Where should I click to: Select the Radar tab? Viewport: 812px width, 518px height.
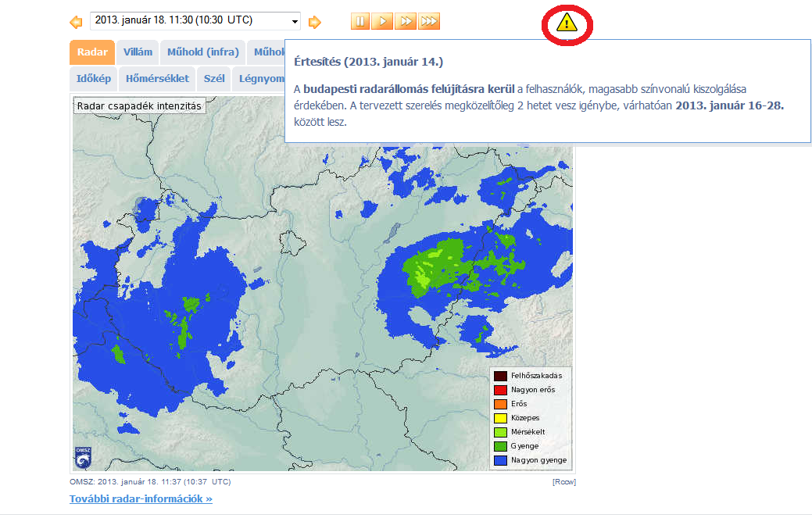coord(92,52)
